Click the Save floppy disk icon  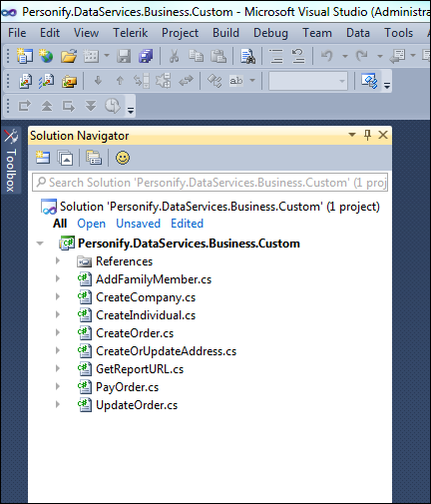124,56
